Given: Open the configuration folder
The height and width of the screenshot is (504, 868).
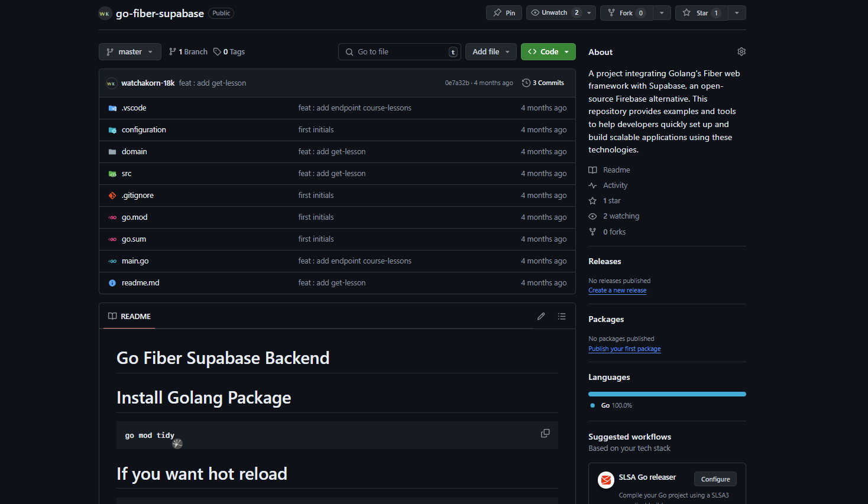Looking at the screenshot, I should click(x=144, y=130).
